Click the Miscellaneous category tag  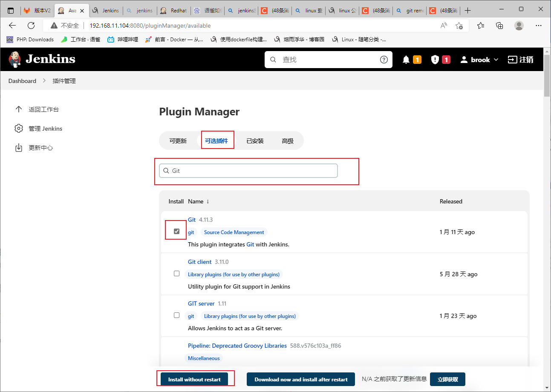click(x=204, y=358)
